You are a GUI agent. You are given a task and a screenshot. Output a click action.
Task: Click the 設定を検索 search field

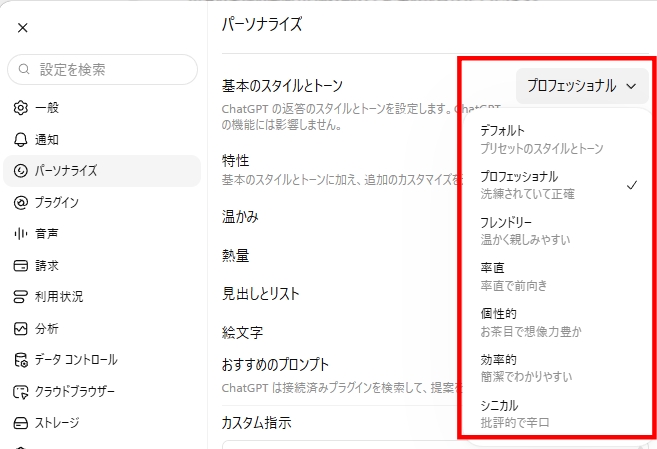[x=102, y=70]
